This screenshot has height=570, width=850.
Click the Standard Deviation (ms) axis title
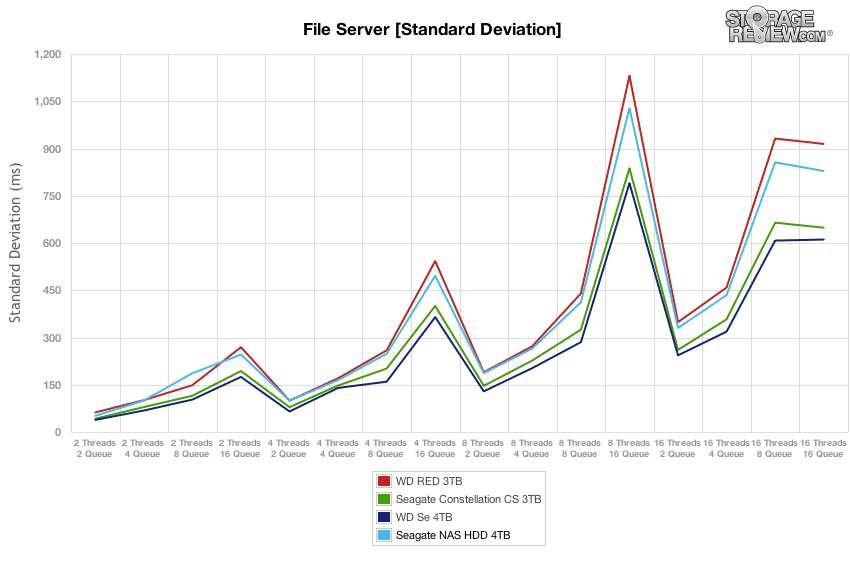coord(15,242)
